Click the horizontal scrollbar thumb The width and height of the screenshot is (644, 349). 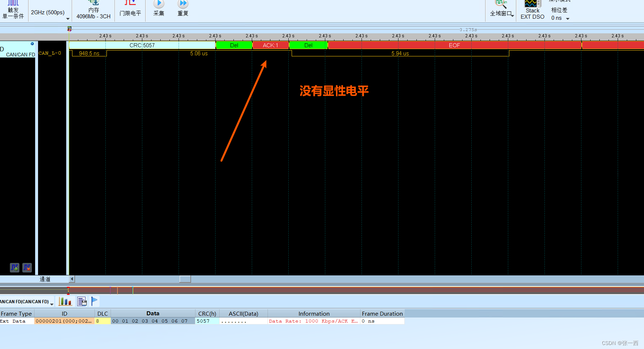click(x=185, y=279)
